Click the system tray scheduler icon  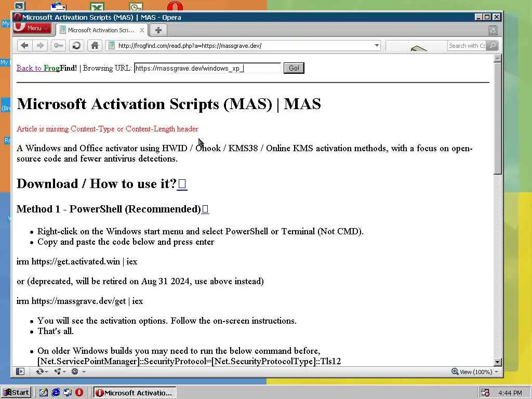point(485,393)
